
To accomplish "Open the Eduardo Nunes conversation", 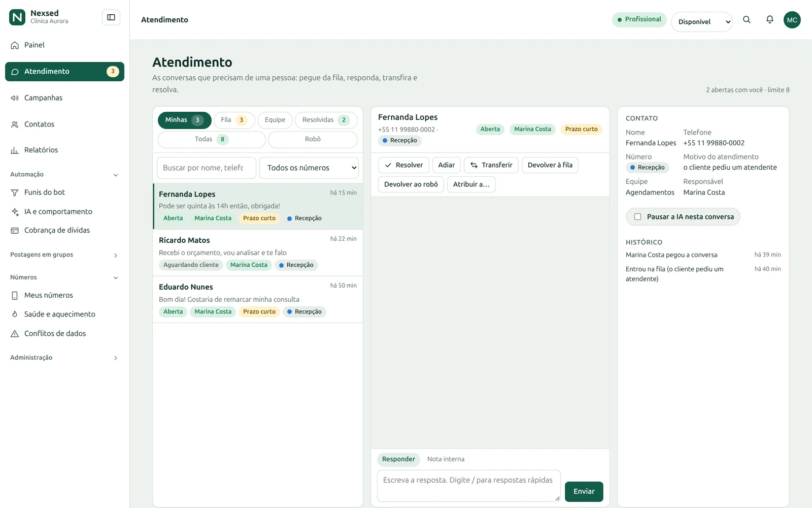I will pos(258,300).
